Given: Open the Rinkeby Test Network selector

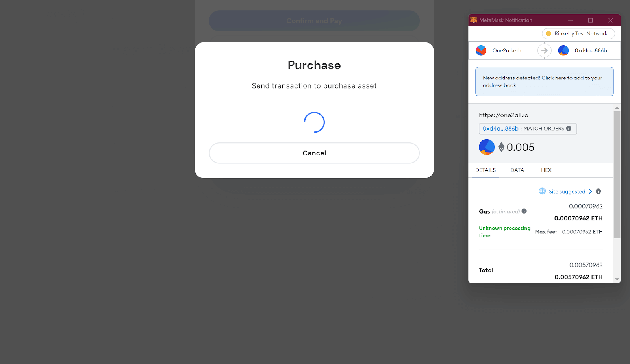Looking at the screenshot, I should click(x=578, y=33).
